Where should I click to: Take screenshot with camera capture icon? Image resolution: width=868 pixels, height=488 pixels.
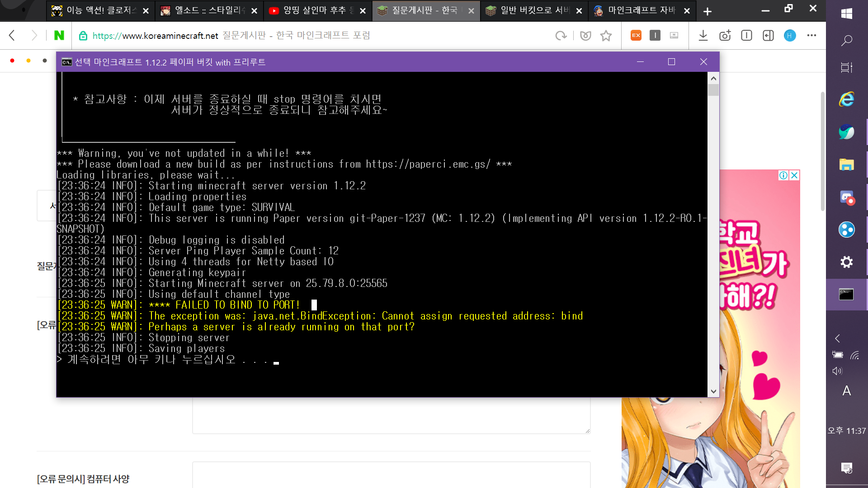[x=725, y=35]
